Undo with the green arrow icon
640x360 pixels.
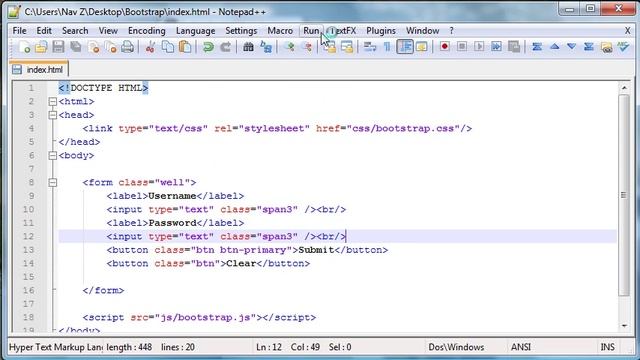[x=208, y=47]
